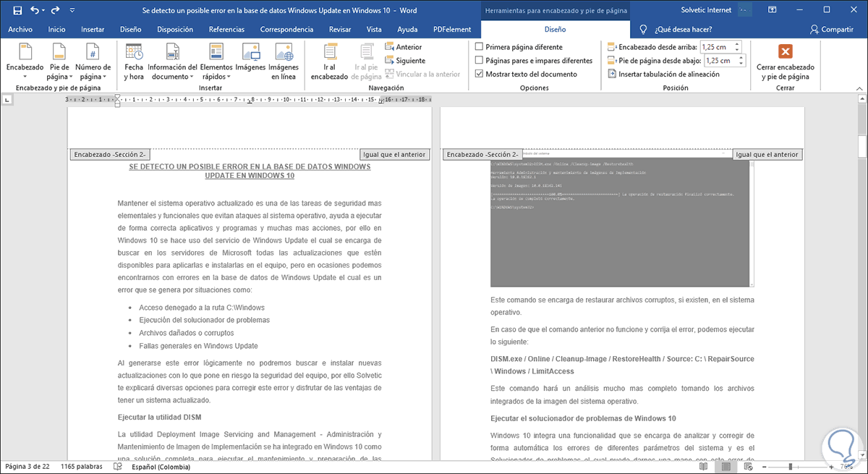Click the tab selector at ruler's left
Viewport: 868px width, 474px height.
(x=7, y=101)
